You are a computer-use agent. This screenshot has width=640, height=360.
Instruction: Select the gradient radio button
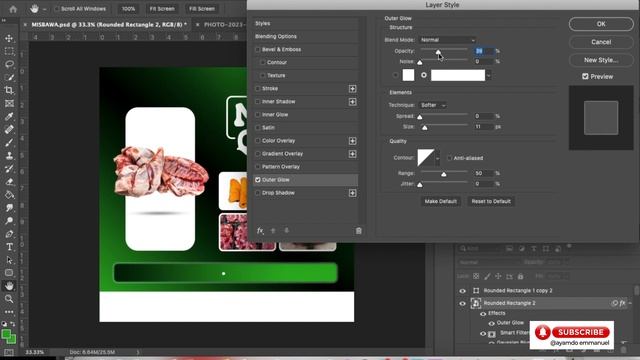[x=424, y=75]
